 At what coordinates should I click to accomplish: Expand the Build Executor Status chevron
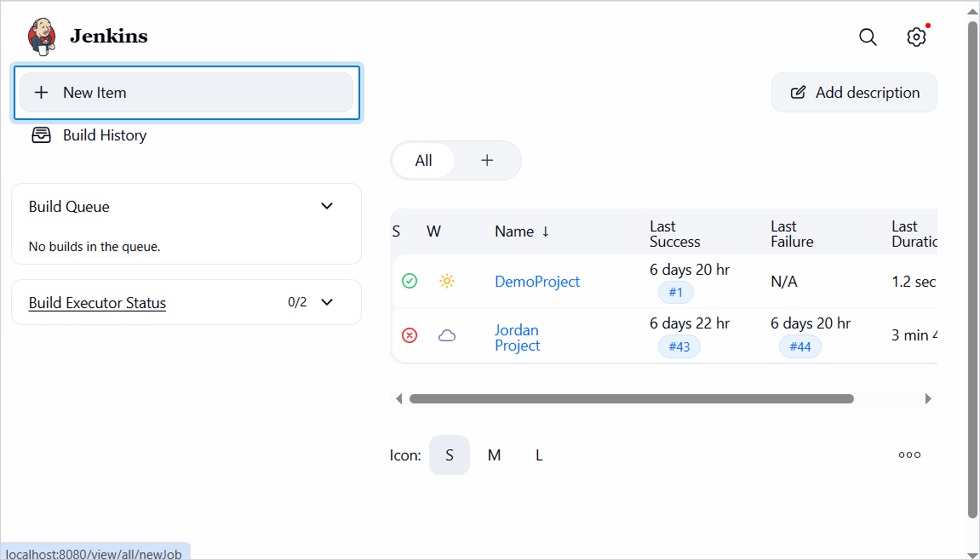(x=327, y=302)
